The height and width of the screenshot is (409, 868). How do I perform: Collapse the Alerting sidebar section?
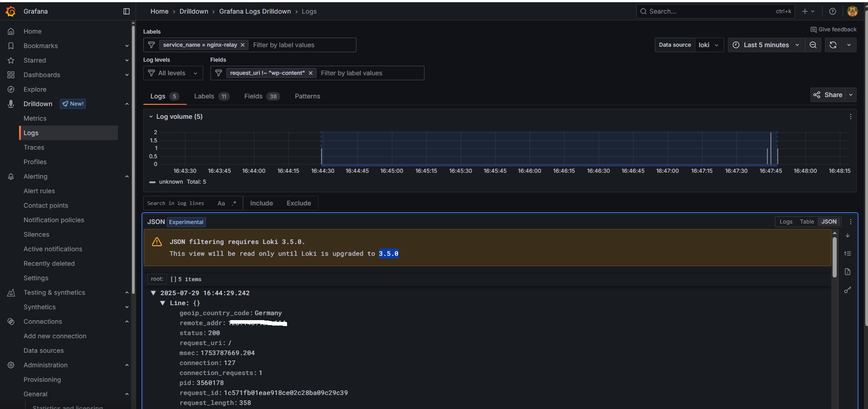click(x=127, y=176)
